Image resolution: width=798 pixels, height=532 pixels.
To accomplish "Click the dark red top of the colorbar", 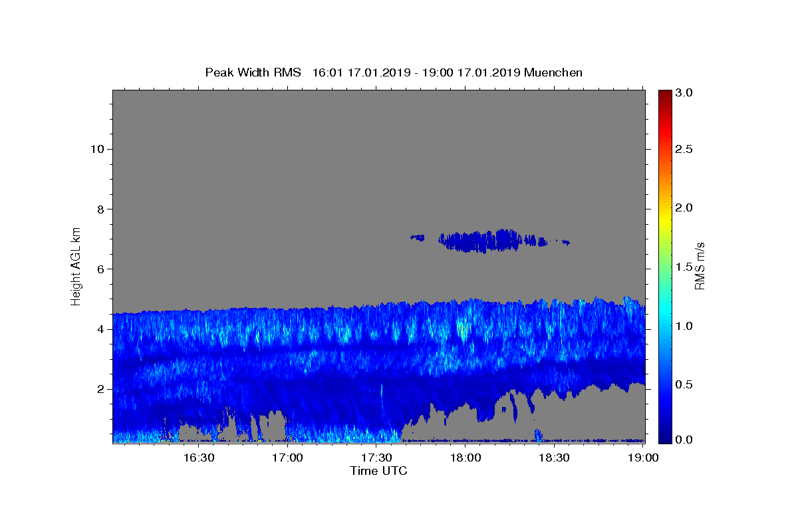I will pos(664,94).
